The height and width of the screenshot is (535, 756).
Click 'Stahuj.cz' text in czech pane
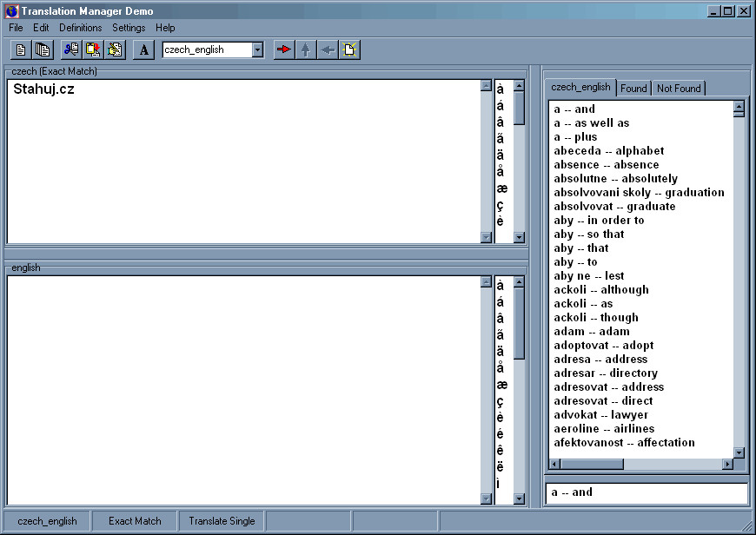click(43, 89)
